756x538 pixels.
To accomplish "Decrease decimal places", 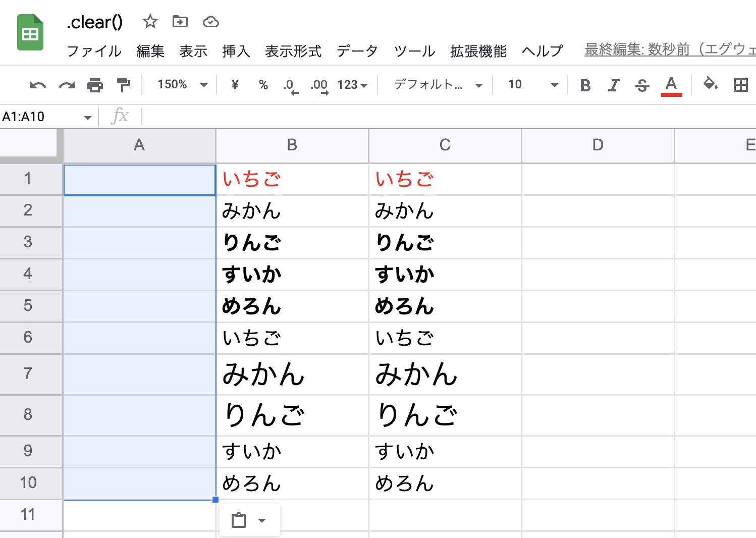I will coord(290,85).
